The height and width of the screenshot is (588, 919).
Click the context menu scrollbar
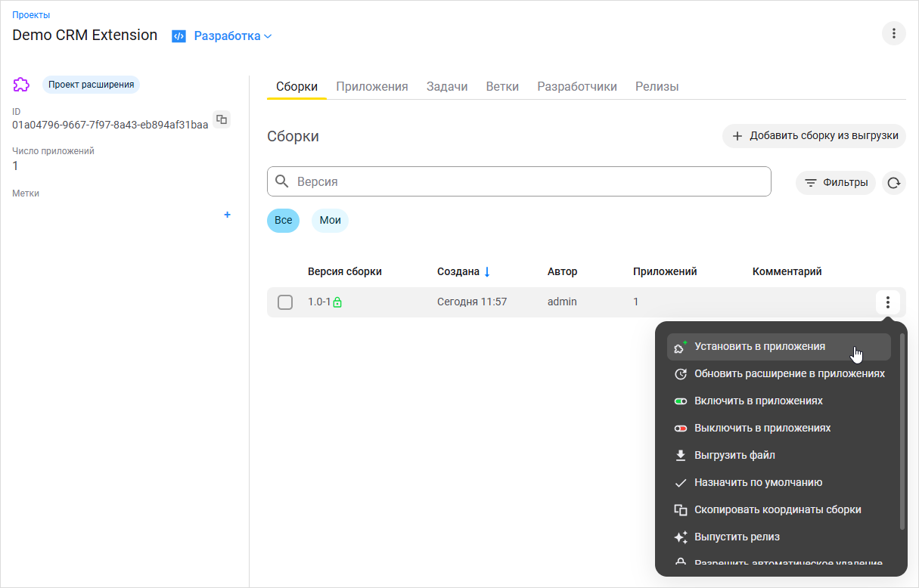[902, 431]
